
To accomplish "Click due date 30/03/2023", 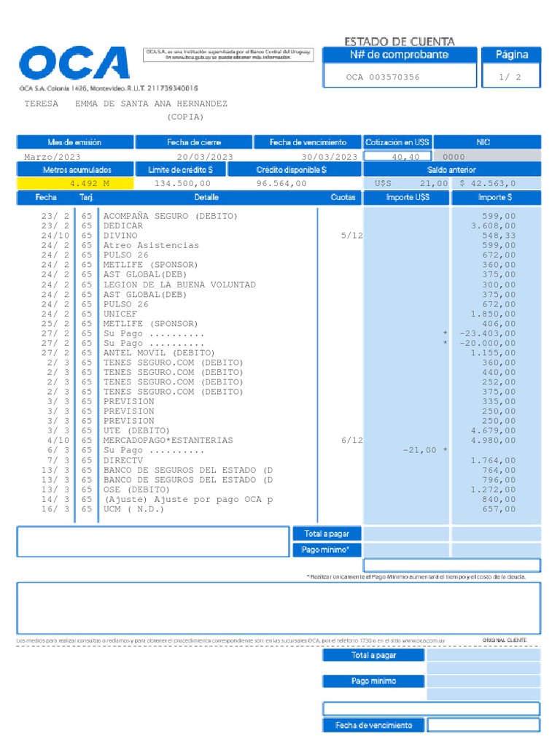I will click(329, 157).
